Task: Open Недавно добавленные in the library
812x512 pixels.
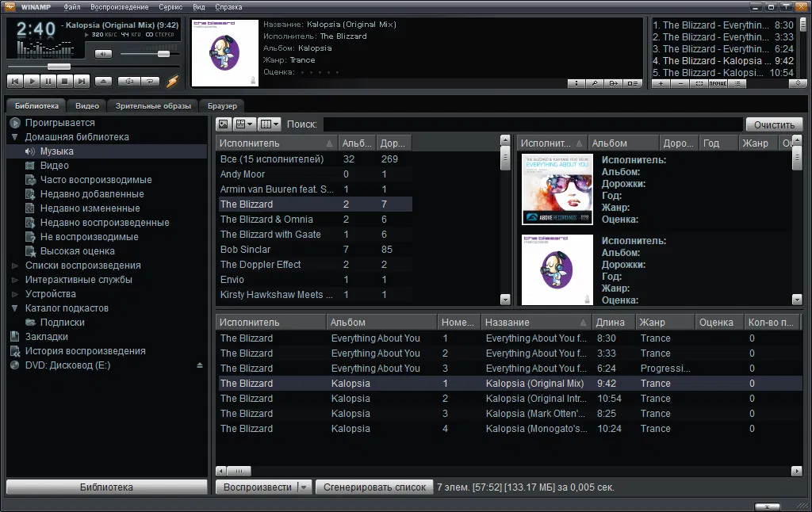Action: [x=92, y=194]
